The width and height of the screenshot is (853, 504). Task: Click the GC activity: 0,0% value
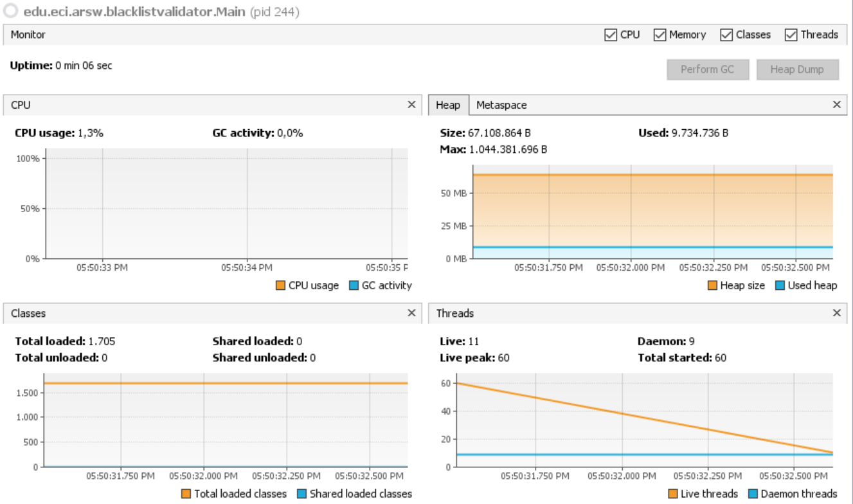258,133
